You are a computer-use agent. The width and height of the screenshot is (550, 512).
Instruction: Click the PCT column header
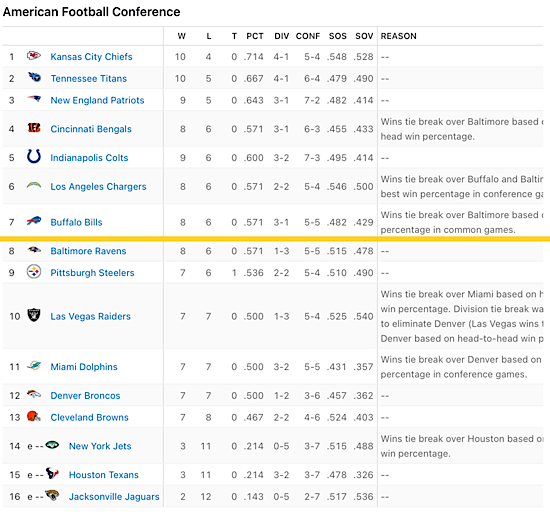click(255, 36)
